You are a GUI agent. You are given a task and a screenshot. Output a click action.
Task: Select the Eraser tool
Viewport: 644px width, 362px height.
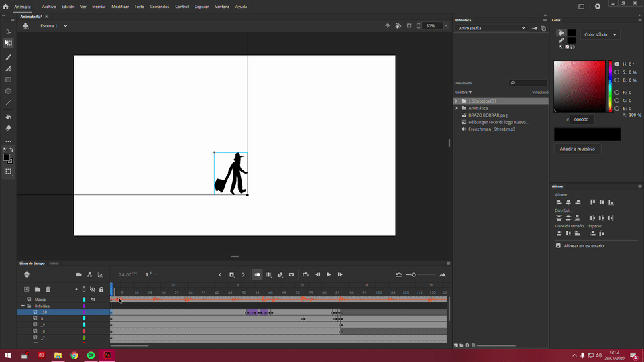(x=8, y=128)
